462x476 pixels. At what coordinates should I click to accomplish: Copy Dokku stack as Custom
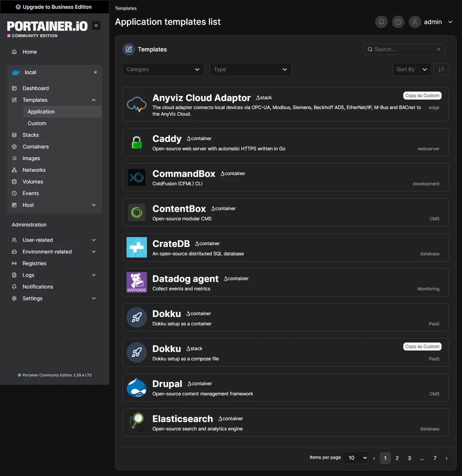click(x=422, y=347)
